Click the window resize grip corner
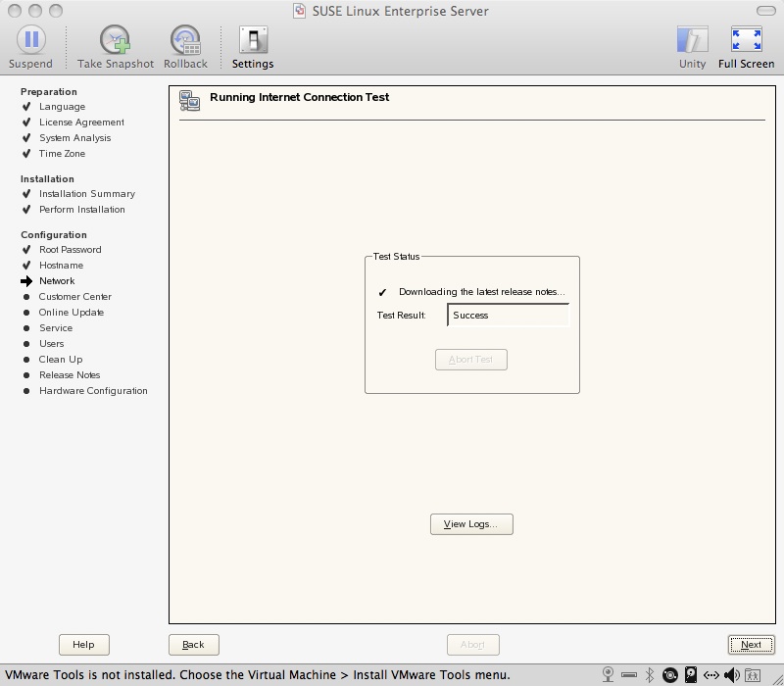Image resolution: width=784 pixels, height=686 pixels. pos(777,679)
